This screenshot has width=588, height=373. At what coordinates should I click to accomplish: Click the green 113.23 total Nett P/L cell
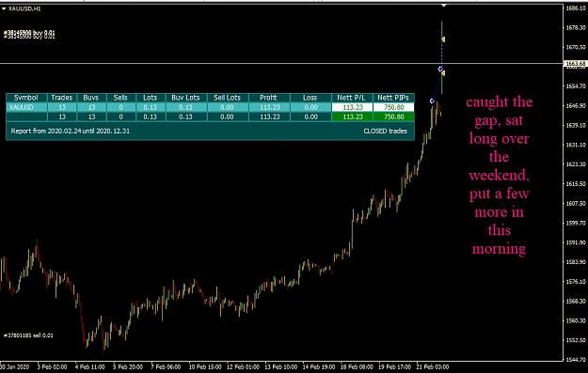[x=352, y=117]
